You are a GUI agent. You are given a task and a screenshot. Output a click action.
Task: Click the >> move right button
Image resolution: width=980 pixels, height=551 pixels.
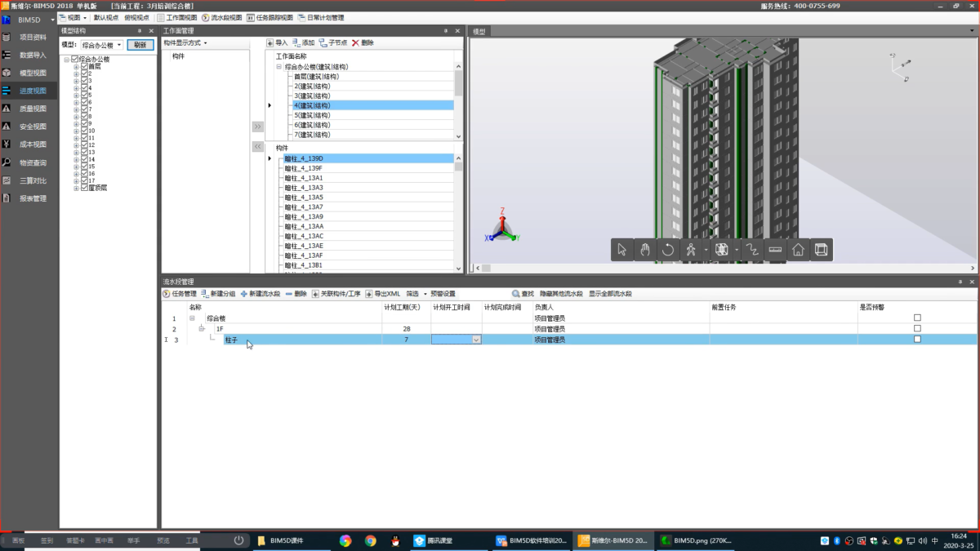click(x=258, y=127)
